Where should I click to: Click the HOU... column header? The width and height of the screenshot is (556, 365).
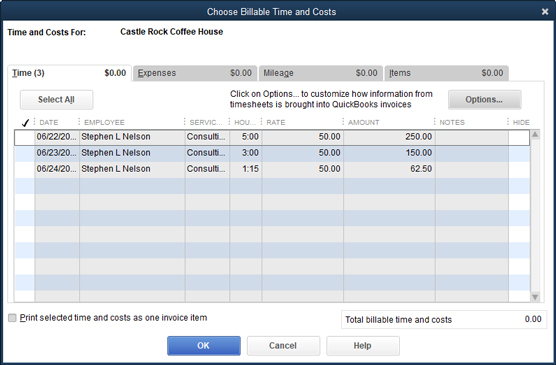point(245,123)
